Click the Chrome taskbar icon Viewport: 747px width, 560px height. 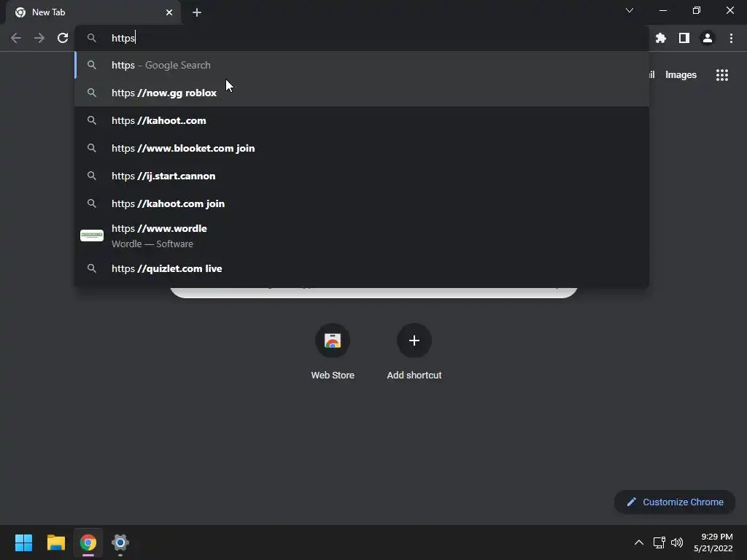88,542
